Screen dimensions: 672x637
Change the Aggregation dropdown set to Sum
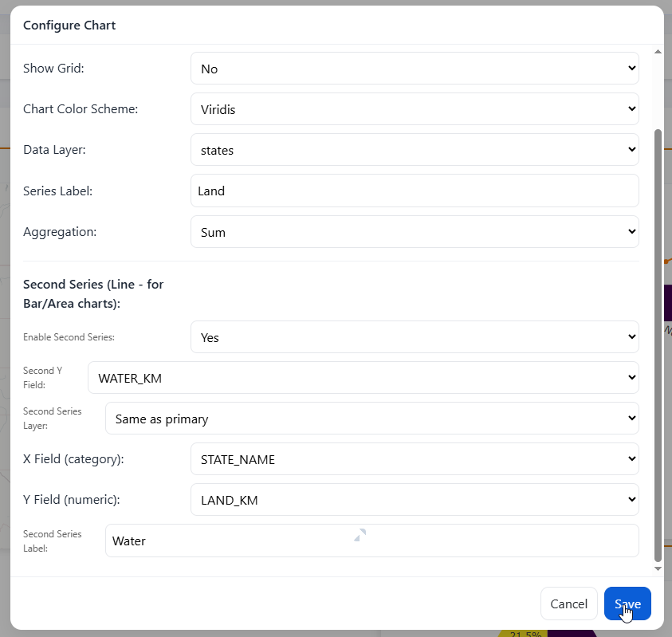click(415, 232)
